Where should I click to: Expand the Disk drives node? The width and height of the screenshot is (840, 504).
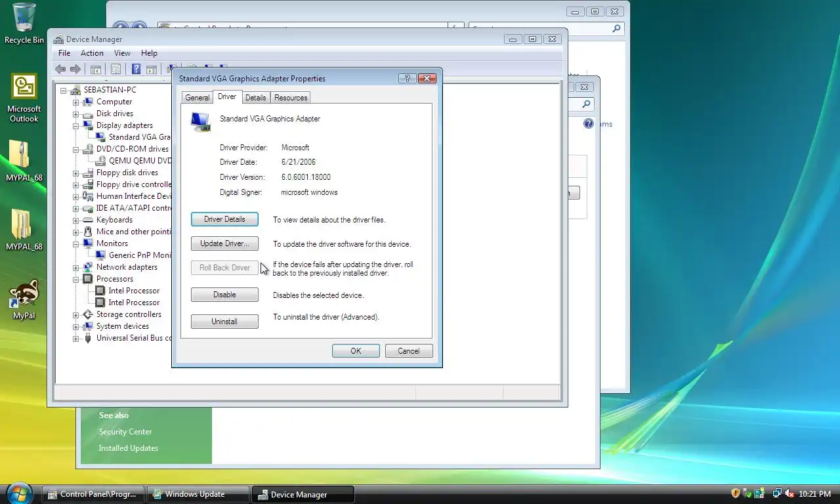click(x=75, y=114)
